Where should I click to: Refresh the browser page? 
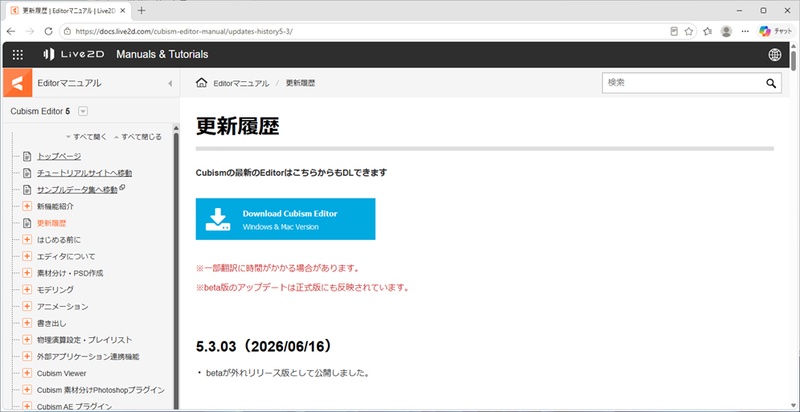48,31
